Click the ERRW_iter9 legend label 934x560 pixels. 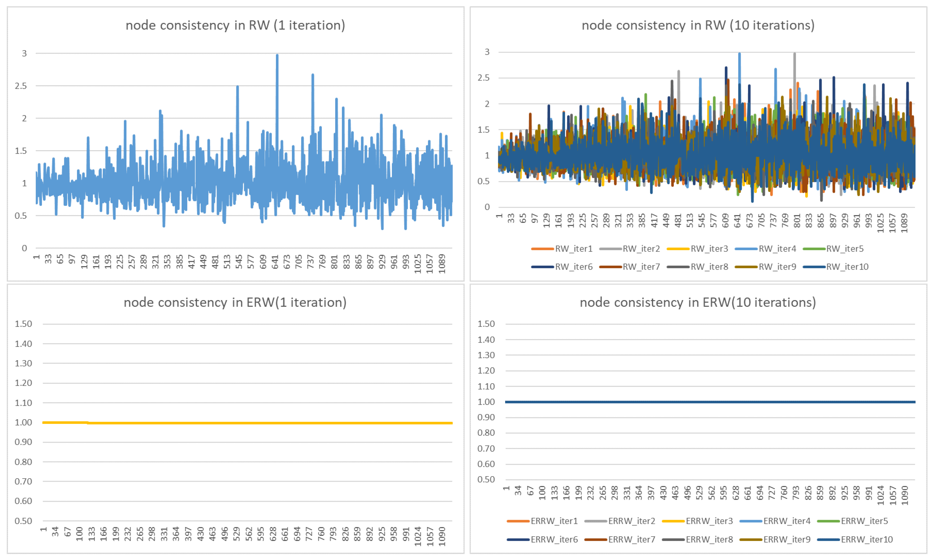pyautogui.click(x=787, y=540)
